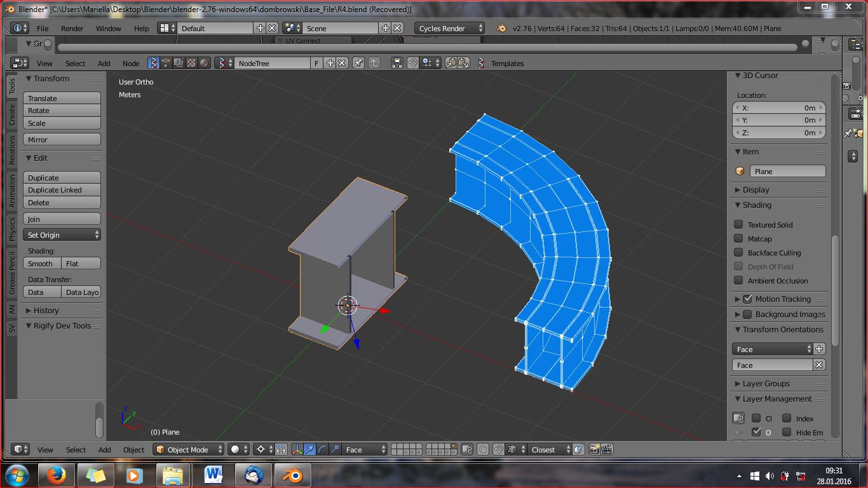Copy nodes to clipboard icon
The width and height of the screenshot is (868, 488).
click(x=451, y=63)
